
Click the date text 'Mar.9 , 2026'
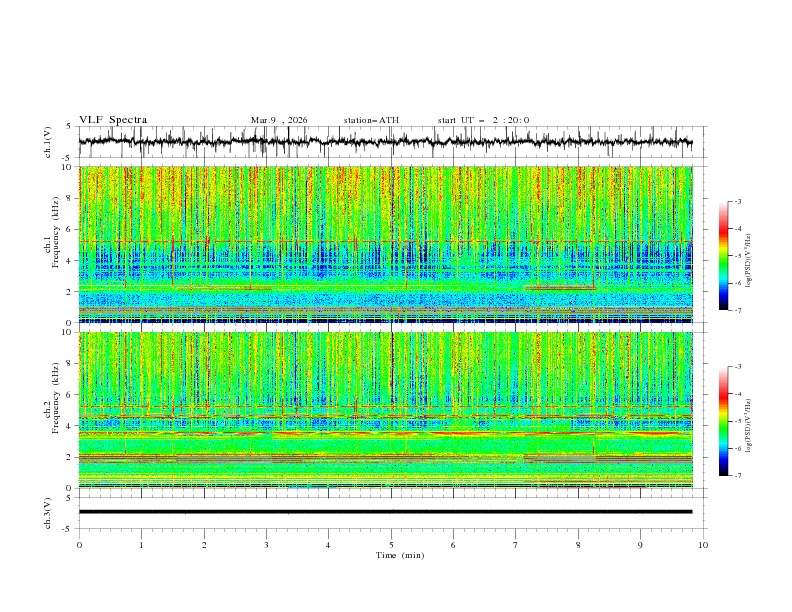[279, 120]
